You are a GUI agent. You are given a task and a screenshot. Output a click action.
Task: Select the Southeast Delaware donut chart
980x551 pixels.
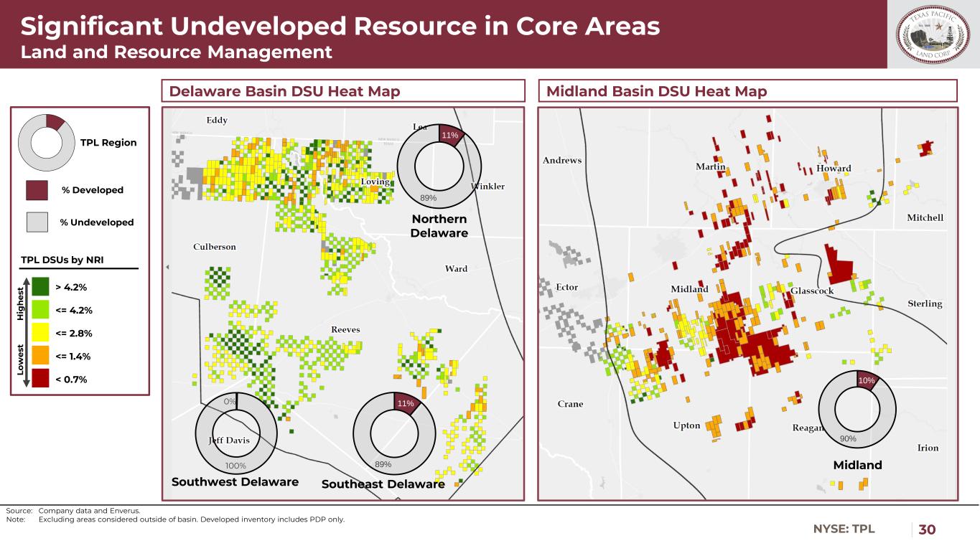pos(394,433)
